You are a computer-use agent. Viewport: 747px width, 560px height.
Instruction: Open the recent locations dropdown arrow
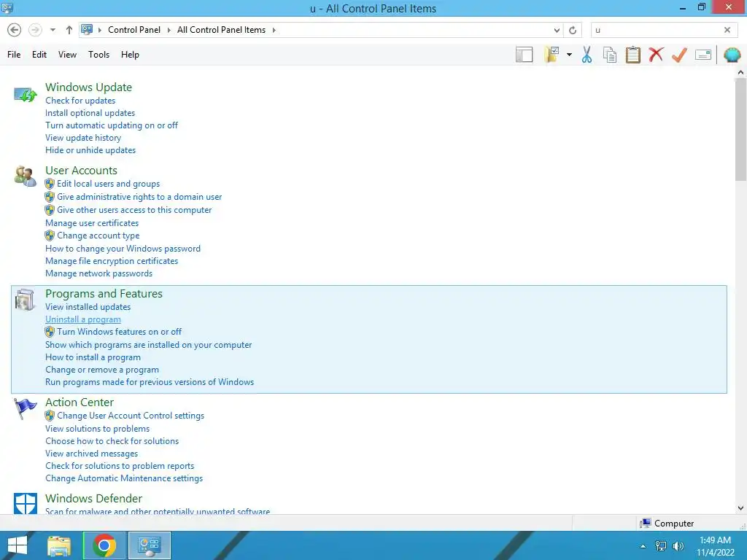53,30
